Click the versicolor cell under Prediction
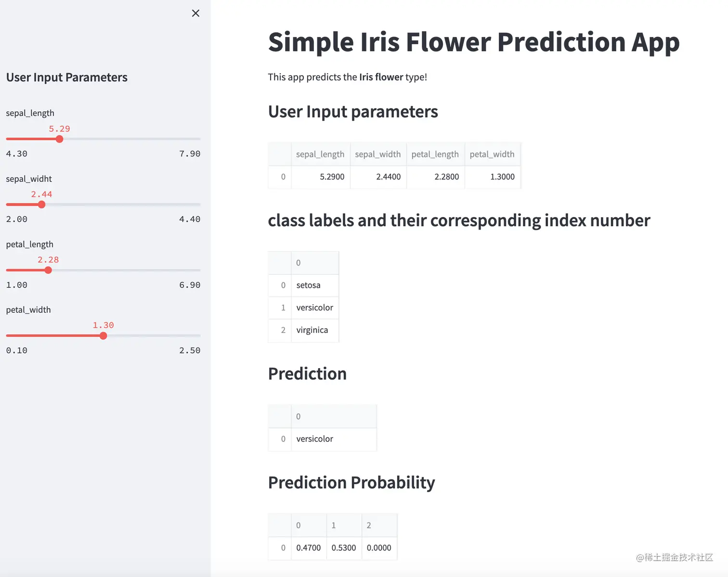The width and height of the screenshot is (728, 577). (315, 438)
